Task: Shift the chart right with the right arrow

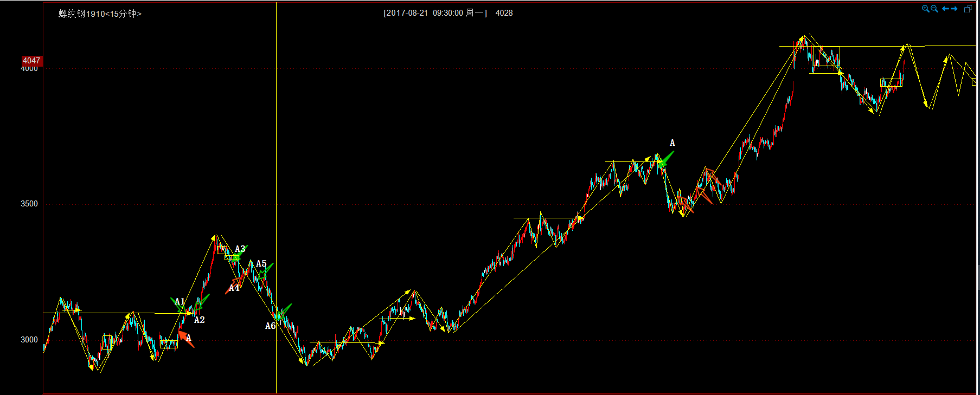Action: [x=954, y=9]
